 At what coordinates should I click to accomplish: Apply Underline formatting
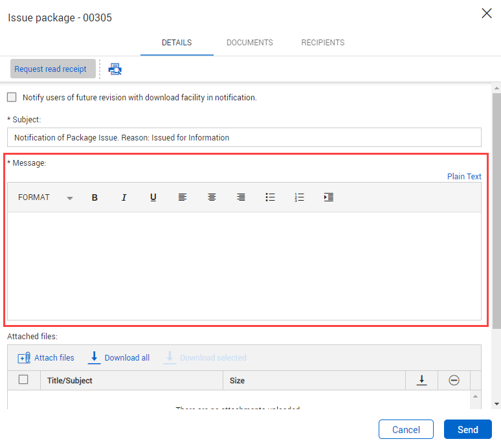[x=153, y=197]
